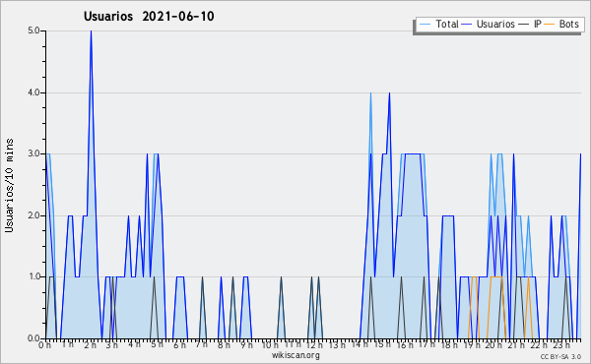Screen dimensions: 591x364
Task: Click the light blue Total peak of 4 near 14 h
Action: 370,93
